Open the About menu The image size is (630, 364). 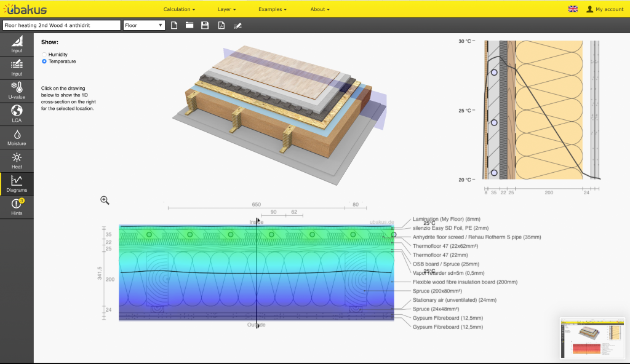click(x=320, y=9)
